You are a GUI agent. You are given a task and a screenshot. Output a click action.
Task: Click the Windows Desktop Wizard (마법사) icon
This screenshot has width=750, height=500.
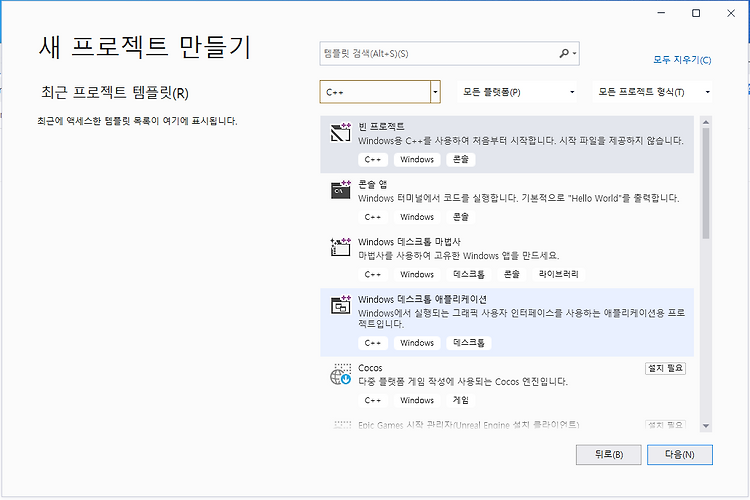tap(341, 247)
